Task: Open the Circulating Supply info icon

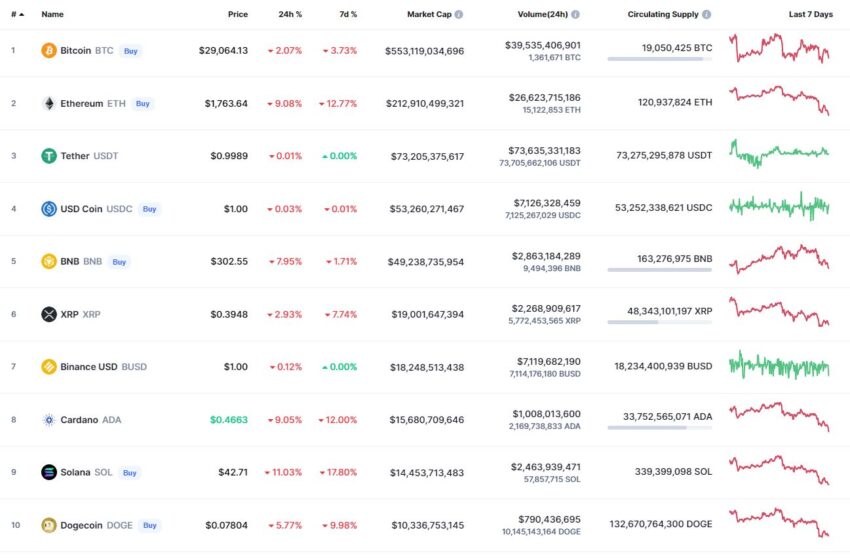Action: (706, 14)
